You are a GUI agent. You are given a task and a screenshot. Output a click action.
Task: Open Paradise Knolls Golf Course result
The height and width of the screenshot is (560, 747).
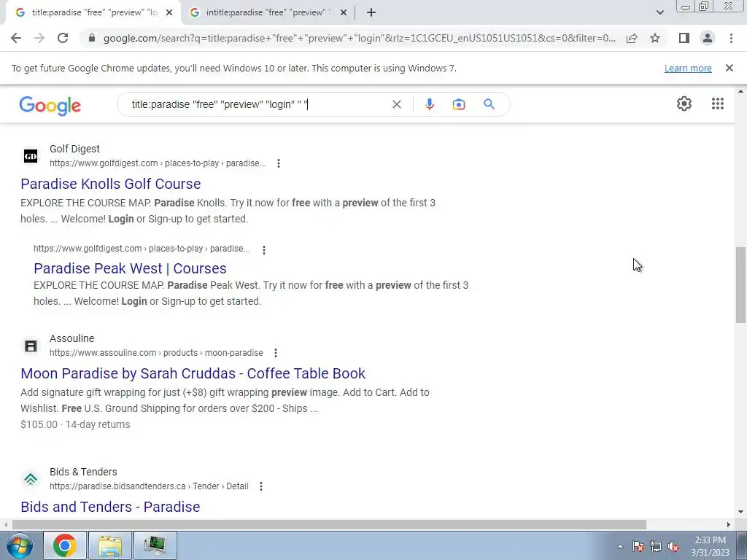(111, 184)
